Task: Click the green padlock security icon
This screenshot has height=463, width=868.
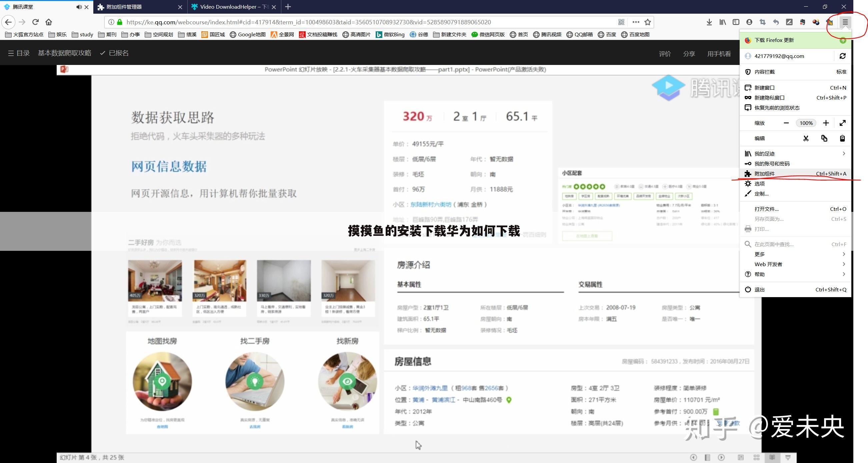Action: click(x=120, y=22)
